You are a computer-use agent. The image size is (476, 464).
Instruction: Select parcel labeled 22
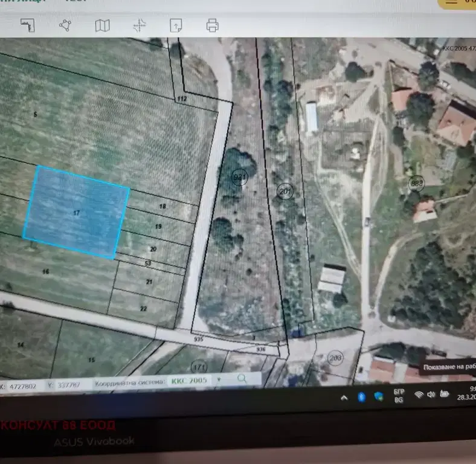[x=144, y=309]
